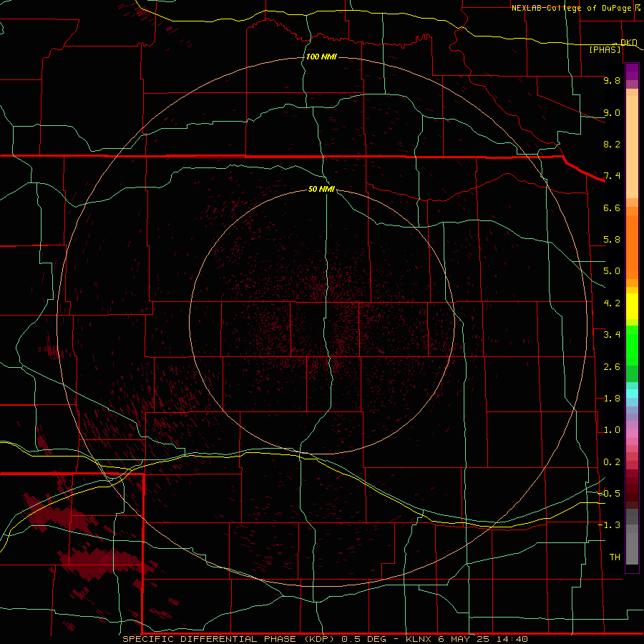Click the [PHAS] scale unit label
Image resolution: width=644 pixels, height=644 pixels.
tap(605, 50)
